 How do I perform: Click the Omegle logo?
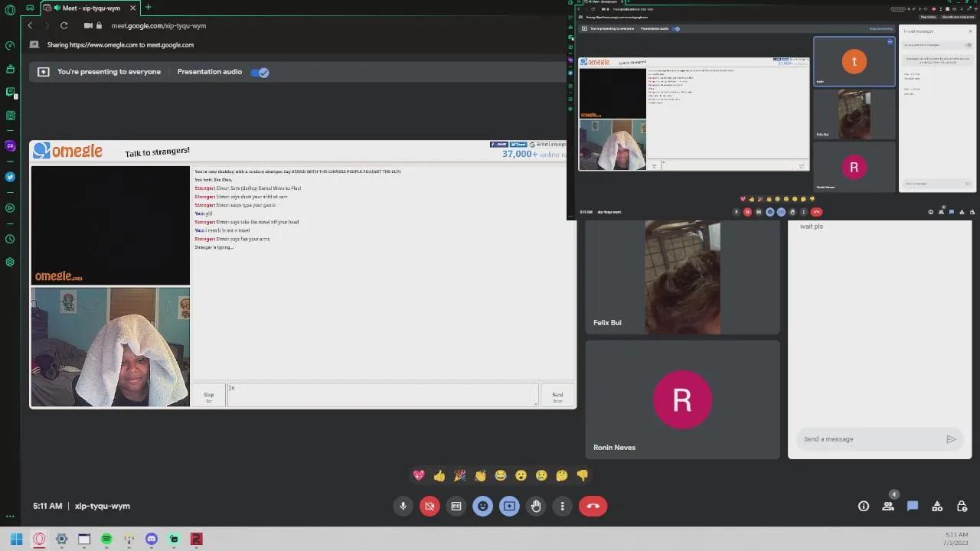tap(67, 151)
